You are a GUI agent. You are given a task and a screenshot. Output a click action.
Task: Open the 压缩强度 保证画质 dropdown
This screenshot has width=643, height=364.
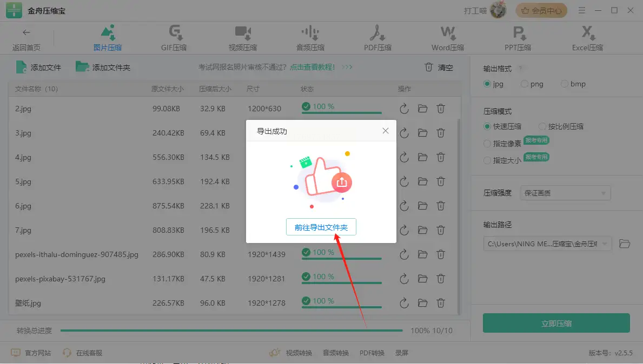[565, 193]
